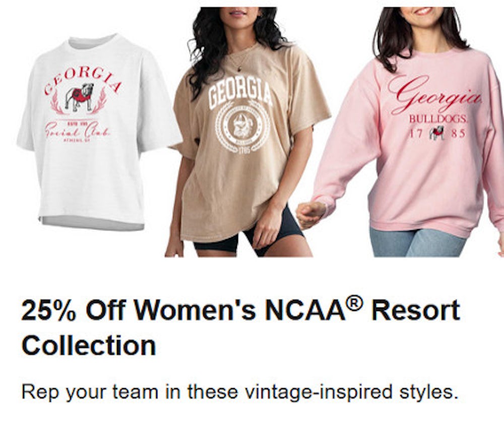This screenshot has width=504, height=428.
Task: Click the word Collection in the headline
Action: coord(89,346)
